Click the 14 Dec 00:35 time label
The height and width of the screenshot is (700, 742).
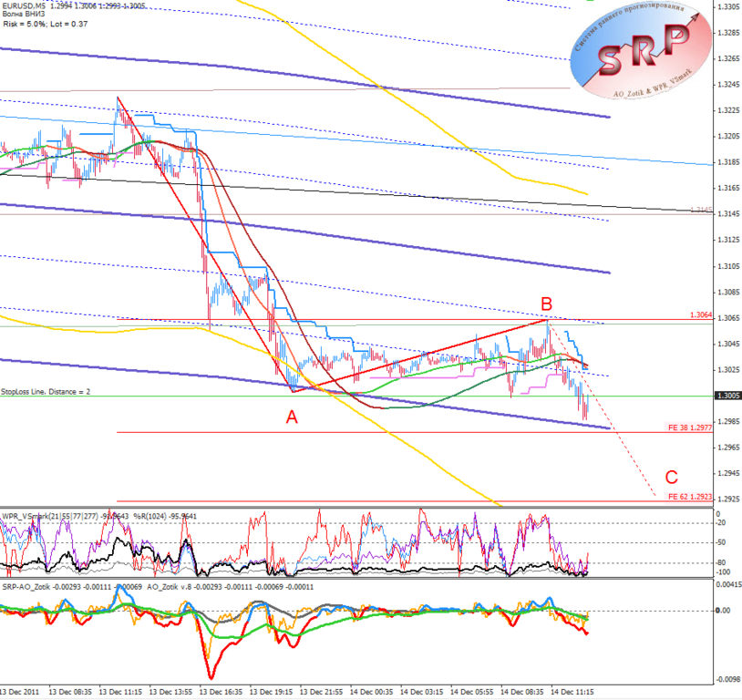[372, 692]
